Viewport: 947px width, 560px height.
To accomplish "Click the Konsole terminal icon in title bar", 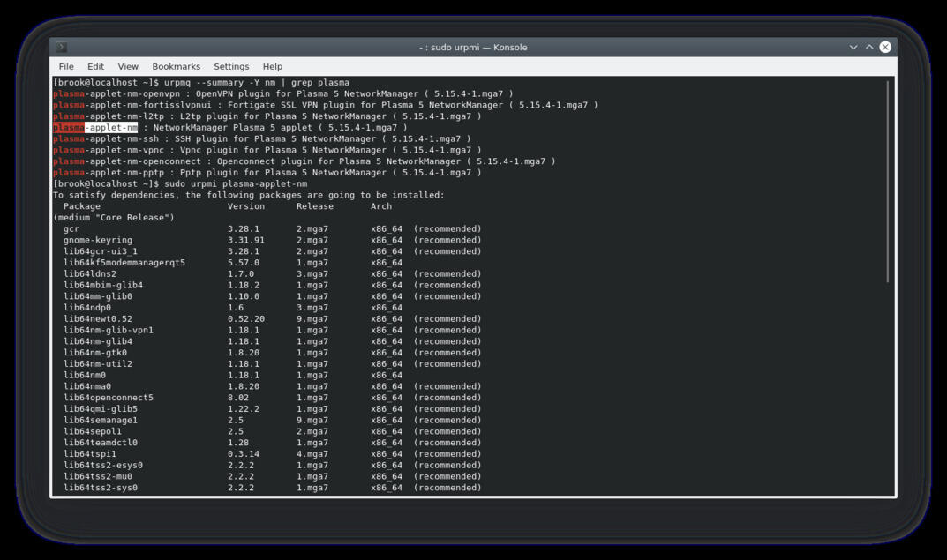I will [62, 47].
